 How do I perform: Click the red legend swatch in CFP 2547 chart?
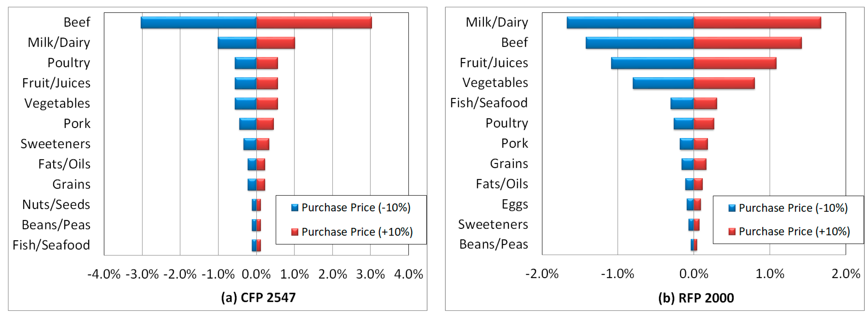coord(294,232)
